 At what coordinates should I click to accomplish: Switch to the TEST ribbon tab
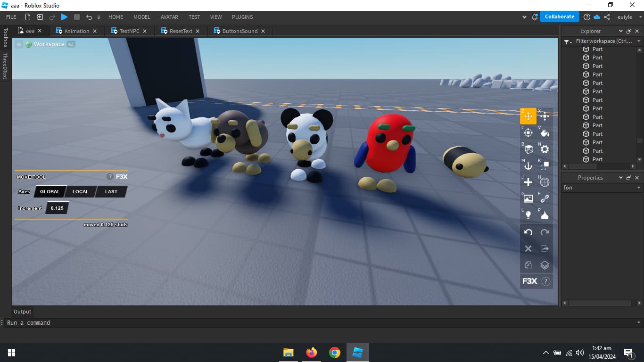194,17
